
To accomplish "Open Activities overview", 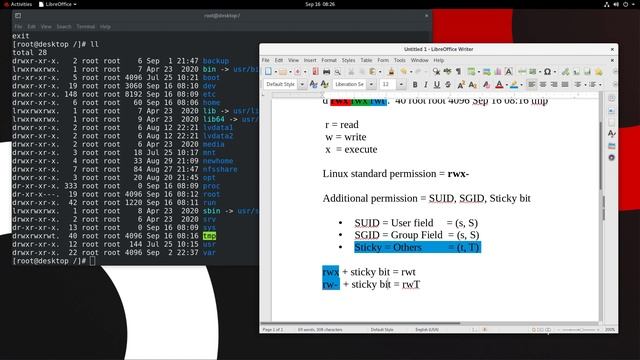I will (18, 4).
